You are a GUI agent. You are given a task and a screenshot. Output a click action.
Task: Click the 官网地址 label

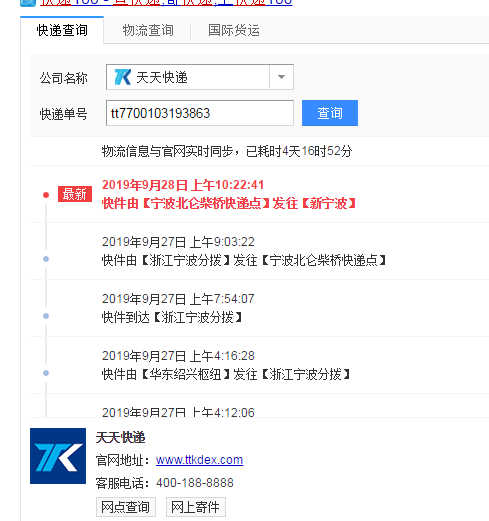[x=122, y=460]
